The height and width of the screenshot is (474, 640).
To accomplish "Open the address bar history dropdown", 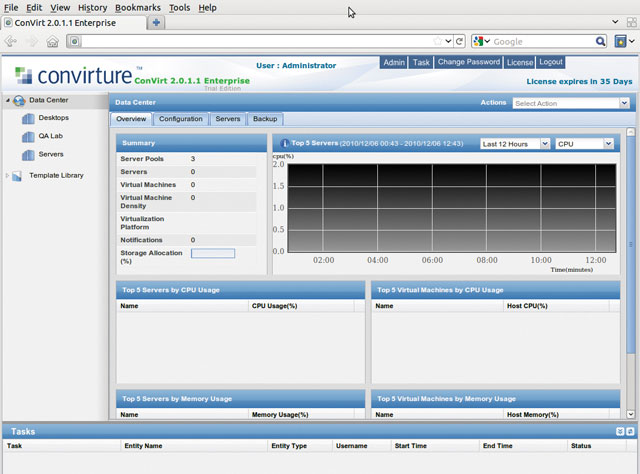I will 448,41.
